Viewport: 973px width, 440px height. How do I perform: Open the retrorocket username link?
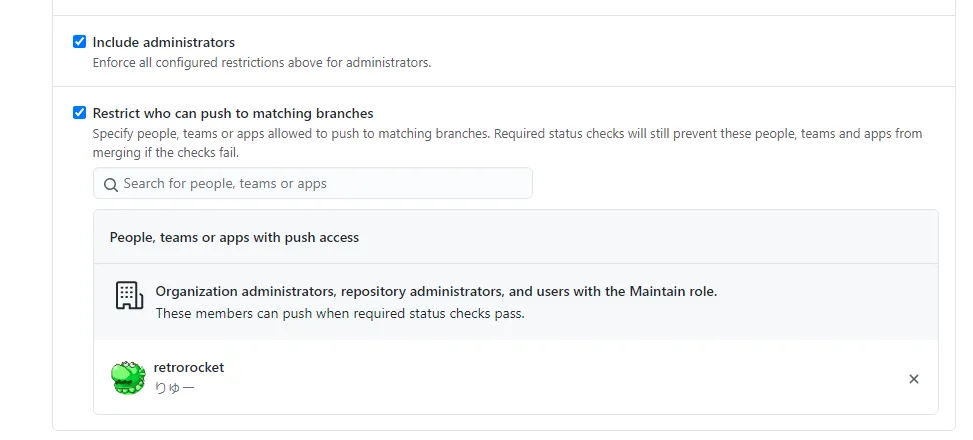click(189, 367)
